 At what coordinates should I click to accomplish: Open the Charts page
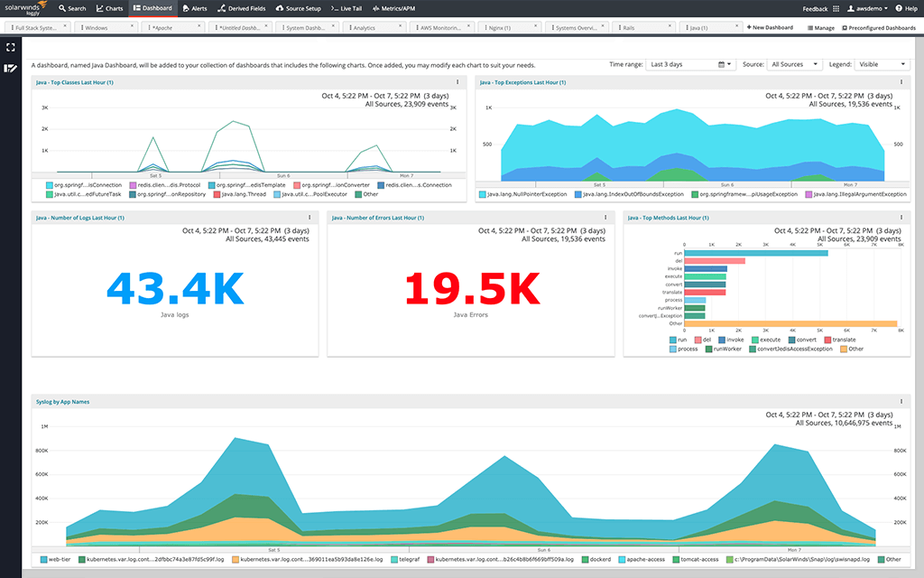[109, 8]
